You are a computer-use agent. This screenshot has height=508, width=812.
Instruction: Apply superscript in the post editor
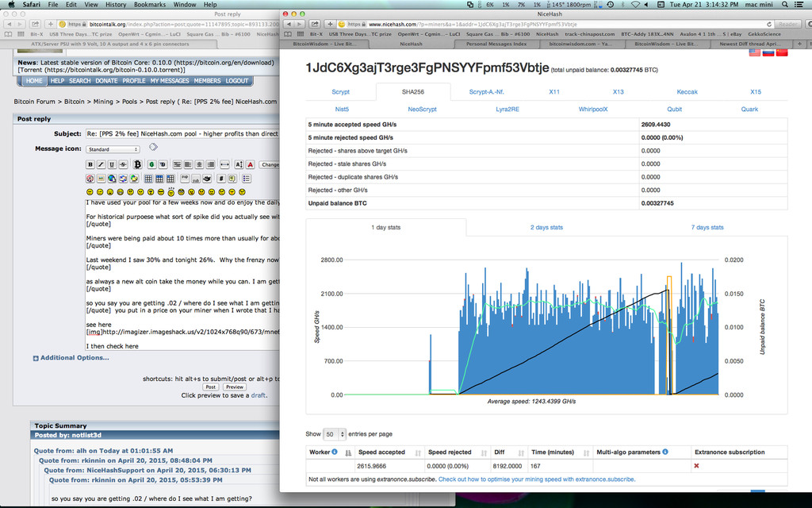coord(185,178)
